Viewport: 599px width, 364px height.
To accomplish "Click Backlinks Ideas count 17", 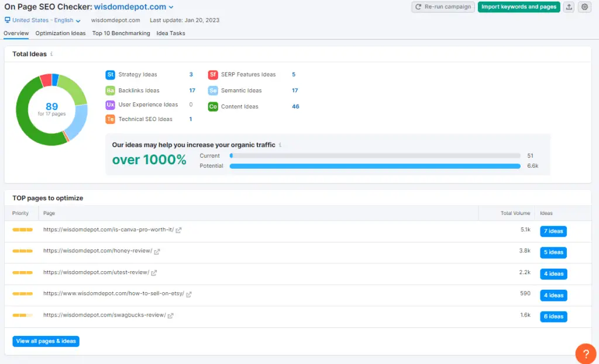I will point(192,91).
